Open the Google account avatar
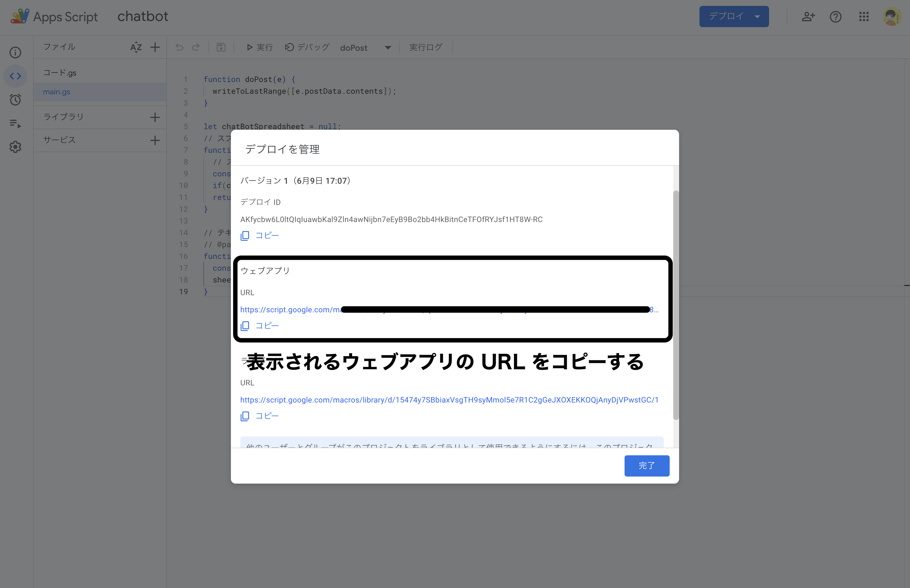The image size is (910, 588). point(892,17)
